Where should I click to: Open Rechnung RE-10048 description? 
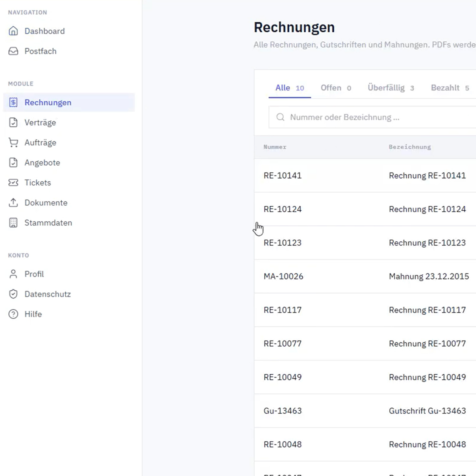427,444
